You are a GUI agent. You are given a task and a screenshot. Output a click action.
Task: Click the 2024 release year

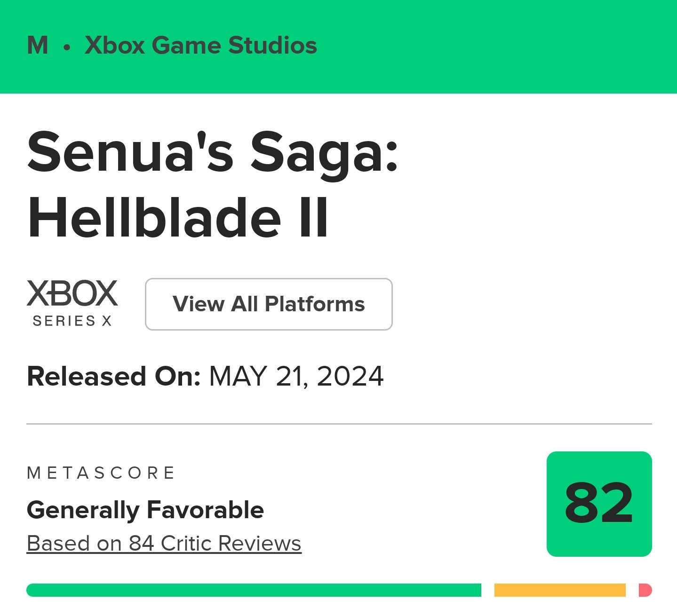tap(350, 377)
